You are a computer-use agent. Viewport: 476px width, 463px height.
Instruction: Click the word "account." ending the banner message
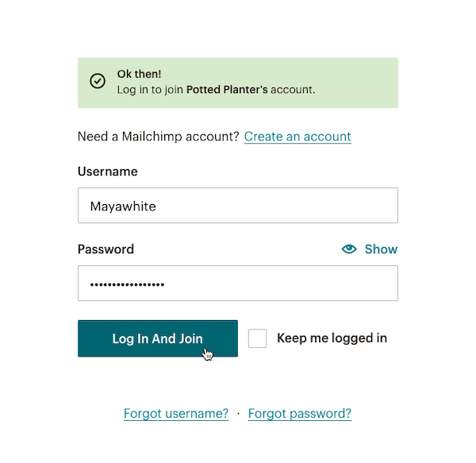(293, 90)
